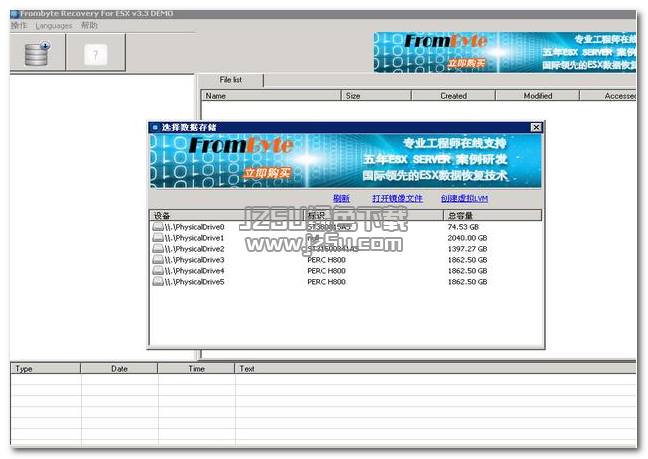
Task: Click the open datastore database toolbar icon
Action: click(x=38, y=53)
